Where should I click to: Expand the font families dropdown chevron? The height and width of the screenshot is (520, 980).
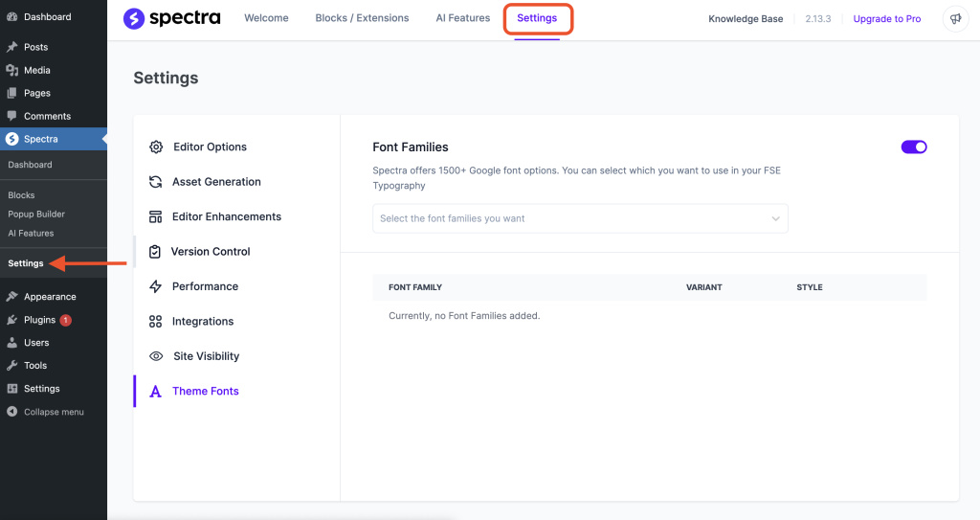[775, 218]
